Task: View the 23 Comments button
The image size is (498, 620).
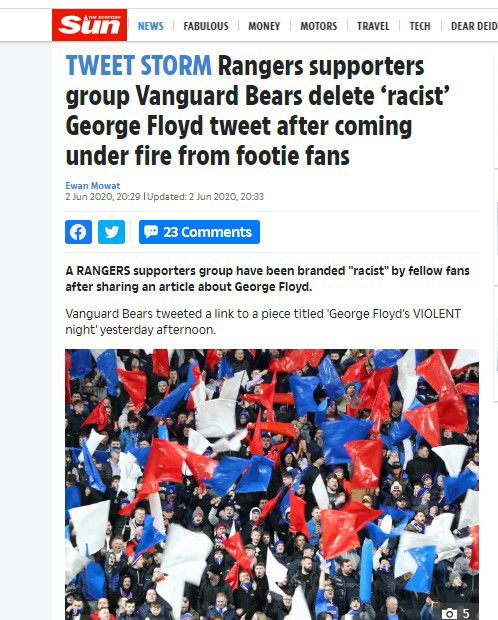Action: (x=199, y=232)
